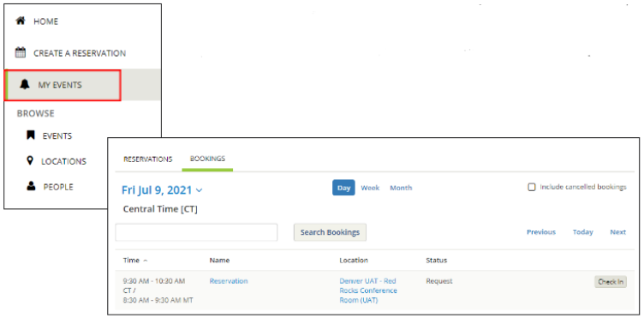Open the Reservation name link
The image size is (644, 318).
[229, 281]
